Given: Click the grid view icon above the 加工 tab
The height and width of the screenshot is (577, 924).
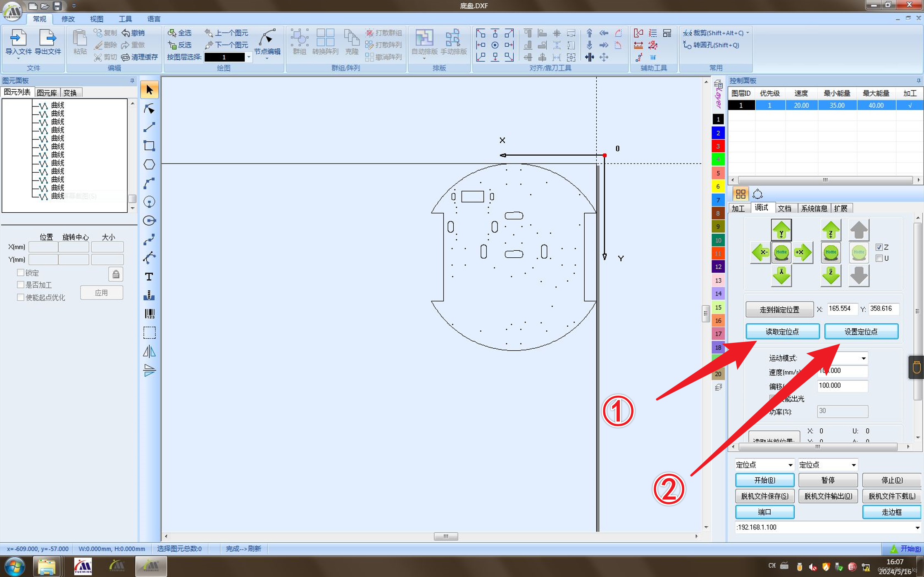Looking at the screenshot, I should (741, 194).
